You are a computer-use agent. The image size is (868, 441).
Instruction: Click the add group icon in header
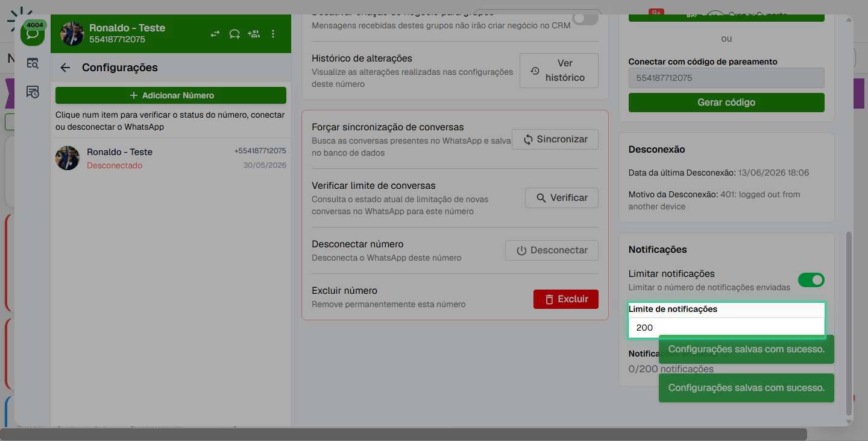254,34
